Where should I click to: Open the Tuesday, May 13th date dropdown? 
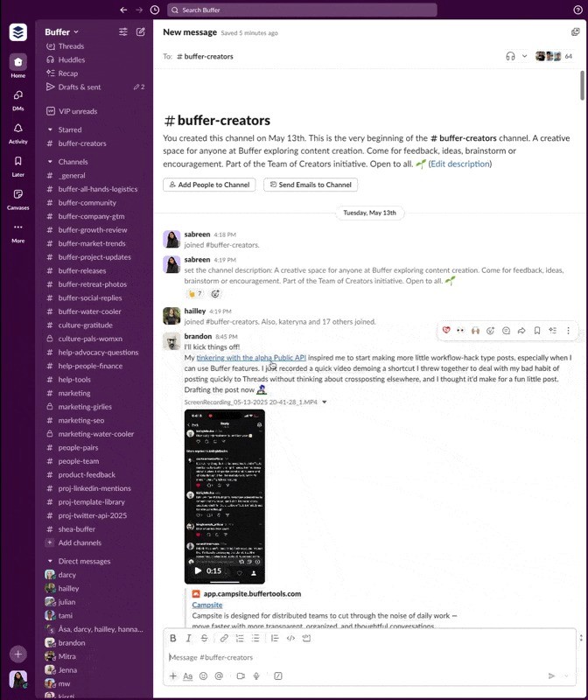369,213
